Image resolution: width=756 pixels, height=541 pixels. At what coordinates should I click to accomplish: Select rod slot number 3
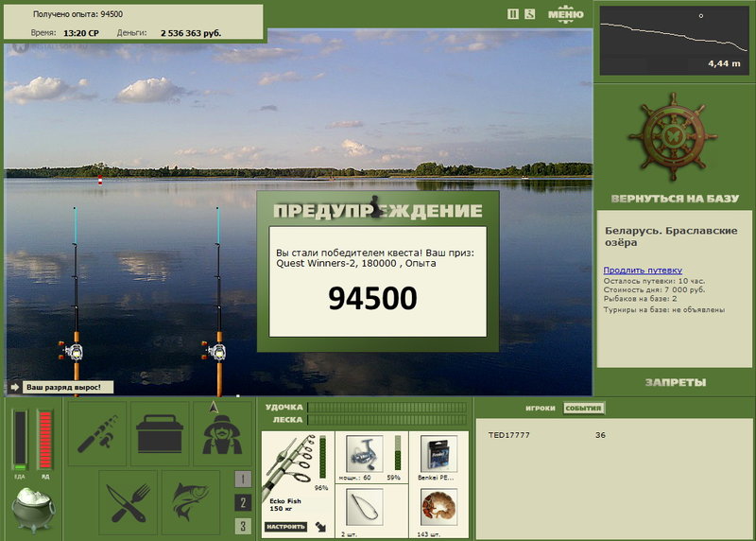click(x=243, y=526)
